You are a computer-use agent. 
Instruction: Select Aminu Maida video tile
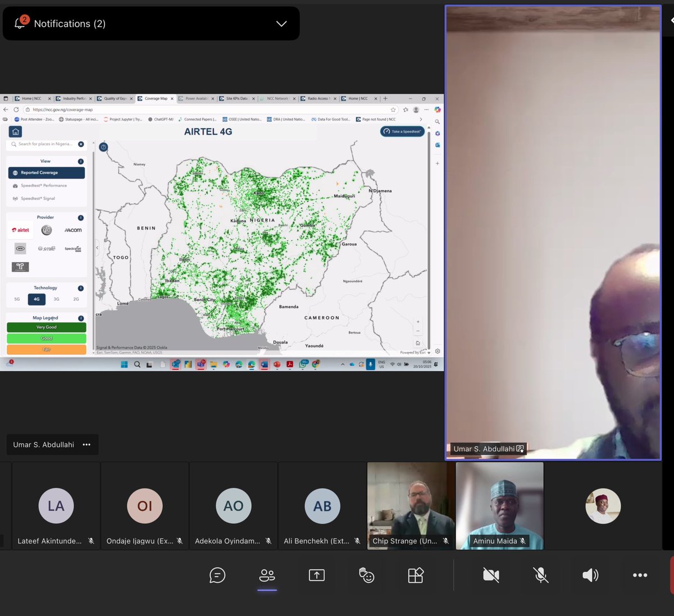click(x=500, y=506)
